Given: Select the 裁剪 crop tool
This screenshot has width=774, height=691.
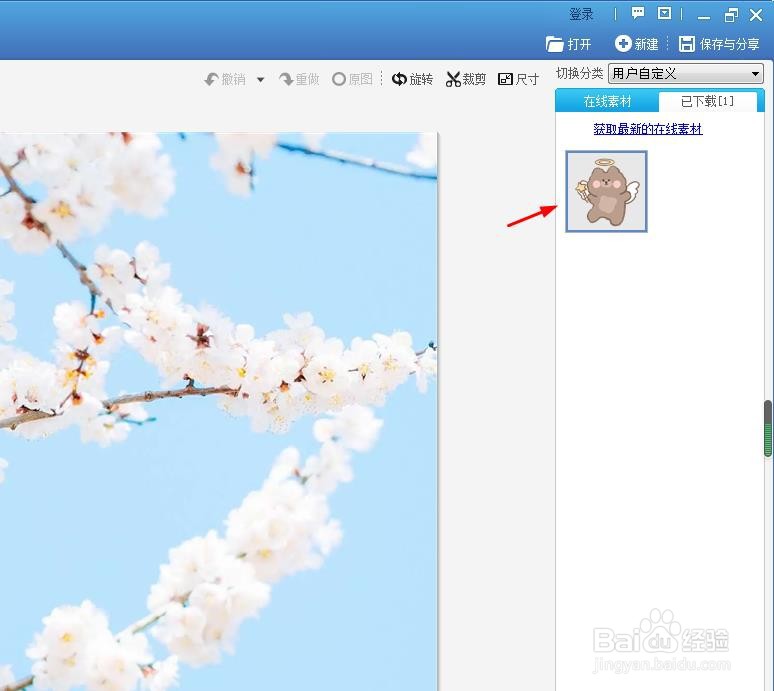Looking at the screenshot, I should [x=465, y=79].
